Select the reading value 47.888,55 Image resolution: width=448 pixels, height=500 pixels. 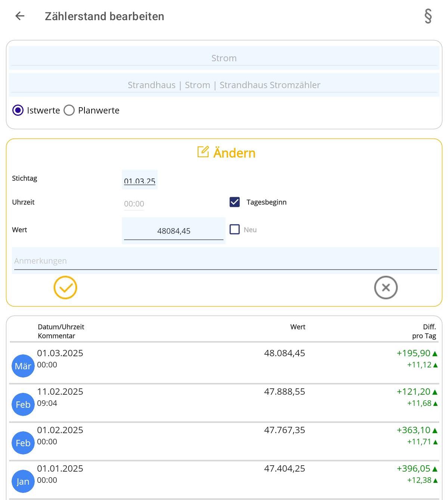(284, 392)
